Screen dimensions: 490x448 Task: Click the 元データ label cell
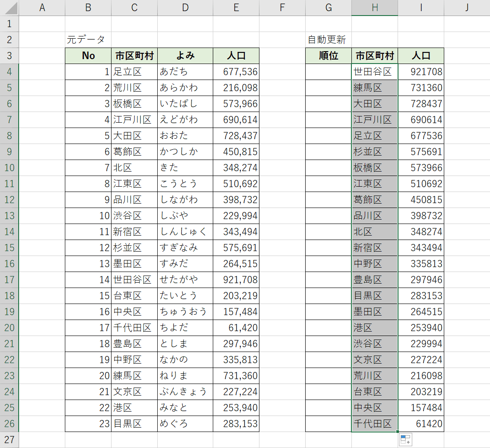pyautogui.click(x=88, y=40)
